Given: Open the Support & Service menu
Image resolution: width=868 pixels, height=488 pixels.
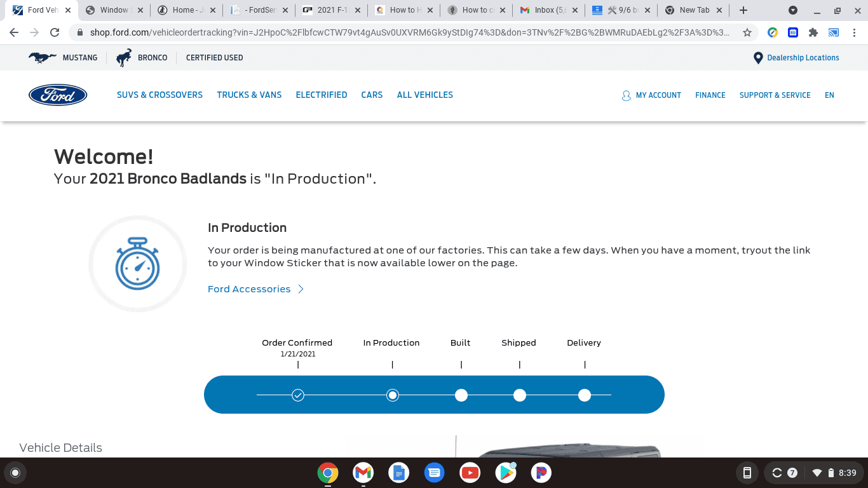Looking at the screenshot, I should (x=775, y=95).
